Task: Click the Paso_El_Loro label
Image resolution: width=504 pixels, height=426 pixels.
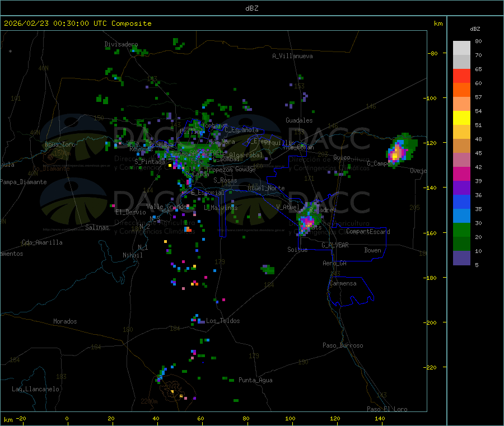Action: pyautogui.click(x=387, y=409)
